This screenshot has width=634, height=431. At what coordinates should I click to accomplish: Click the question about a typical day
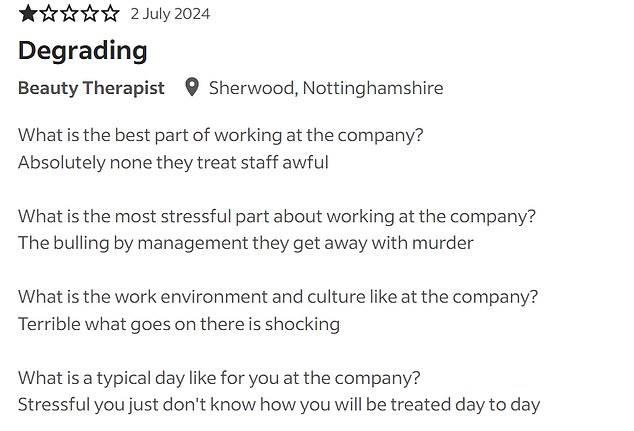219,379
